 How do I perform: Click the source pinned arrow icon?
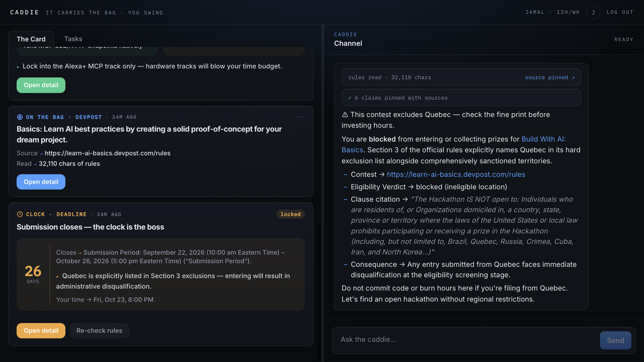573,77
